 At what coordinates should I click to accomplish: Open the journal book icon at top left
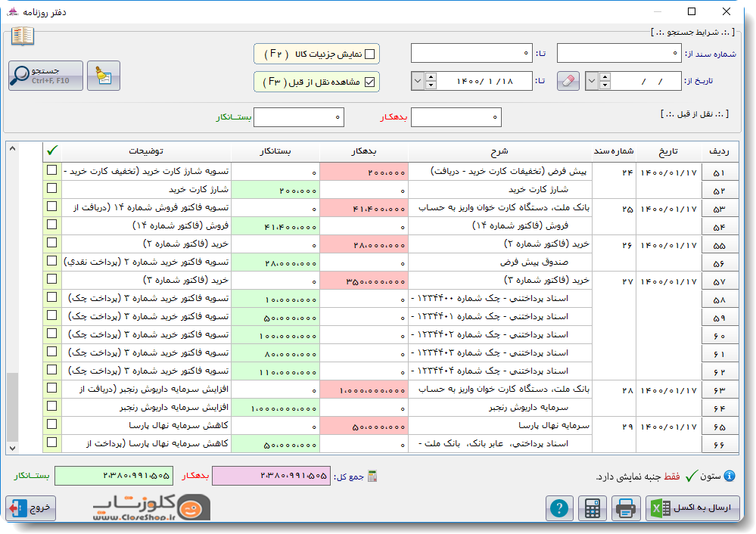pyautogui.click(x=23, y=36)
